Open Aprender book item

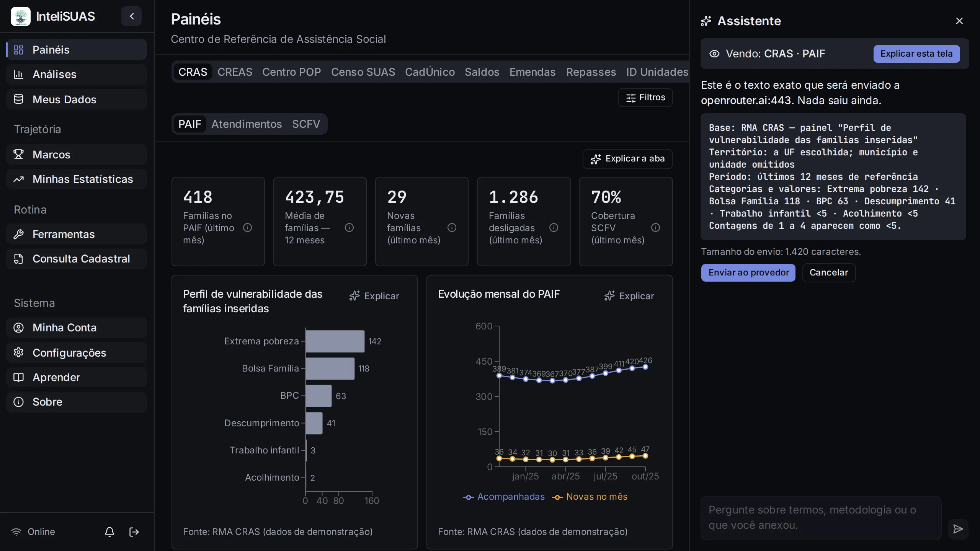(x=77, y=377)
